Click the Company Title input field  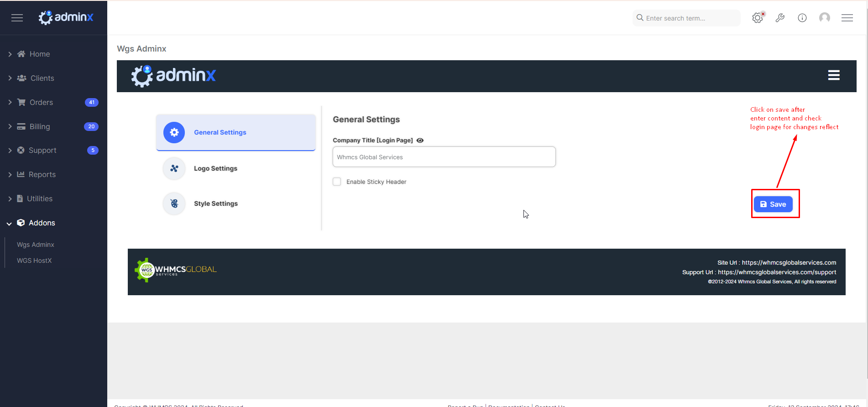(x=444, y=157)
